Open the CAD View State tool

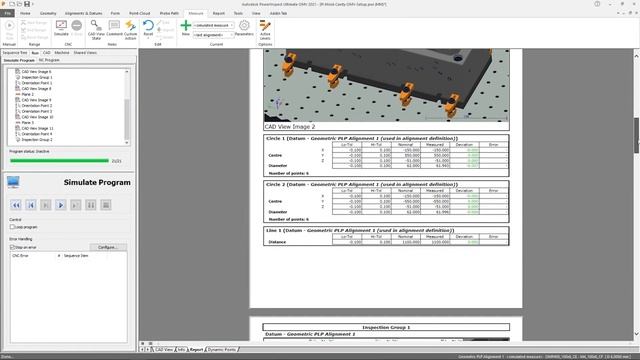pyautogui.click(x=96, y=30)
